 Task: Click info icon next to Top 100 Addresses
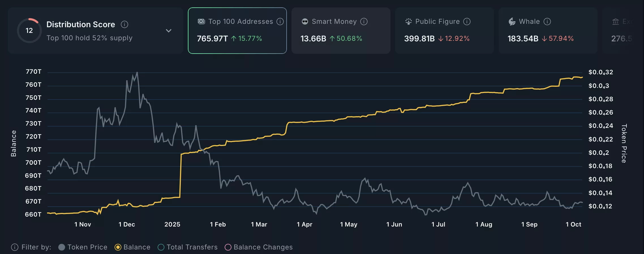pyautogui.click(x=280, y=22)
